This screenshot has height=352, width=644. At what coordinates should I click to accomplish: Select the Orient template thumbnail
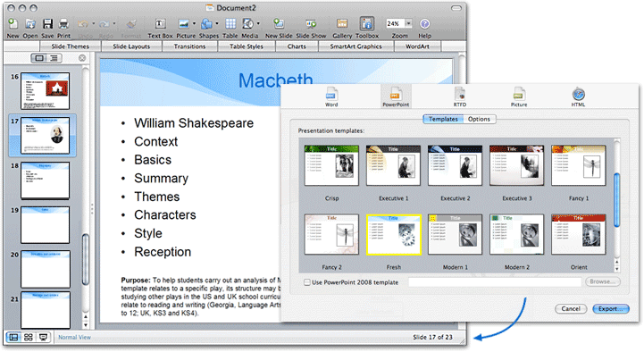click(578, 235)
